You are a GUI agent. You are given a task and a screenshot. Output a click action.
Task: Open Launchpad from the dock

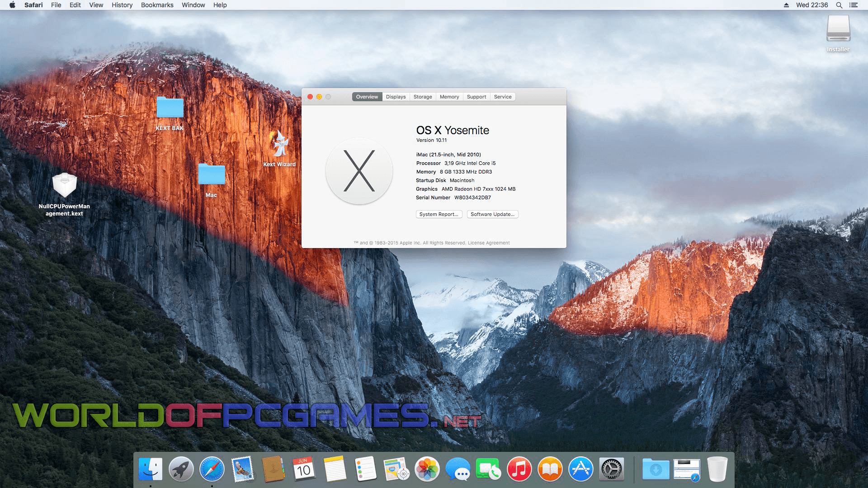tap(181, 469)
